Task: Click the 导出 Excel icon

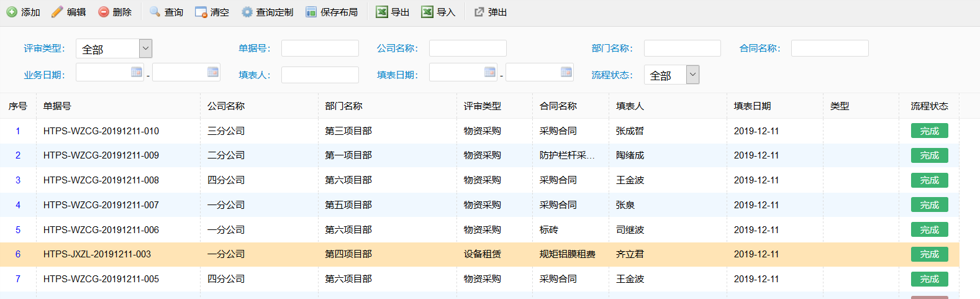Action: tap(382, 12)
